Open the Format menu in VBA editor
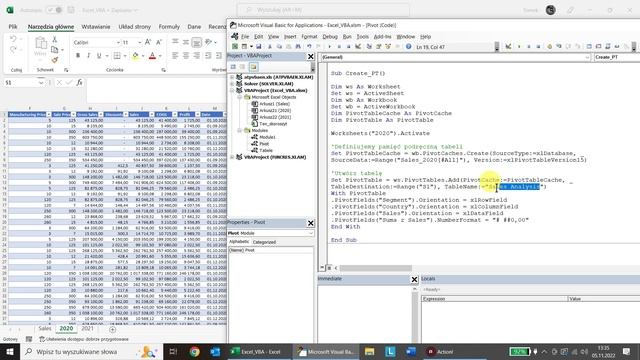Image resolution: width=640 pixels, height=360 pixels. pyautogui.click(x=309, y=37)
